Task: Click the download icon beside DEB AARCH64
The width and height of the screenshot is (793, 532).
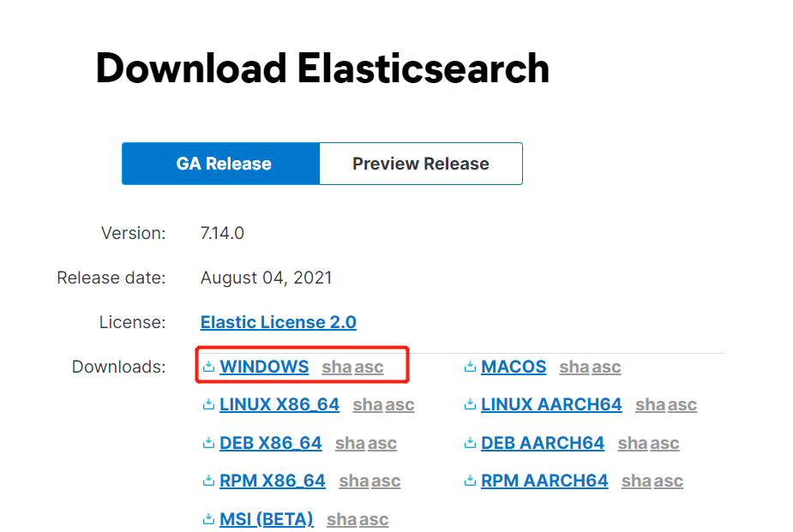Action: [470, 443]
